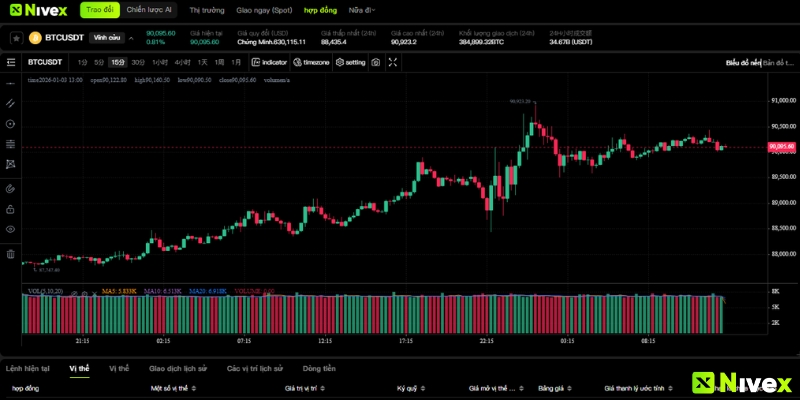Switch to the "Chiến lược AI" tab

150,10
